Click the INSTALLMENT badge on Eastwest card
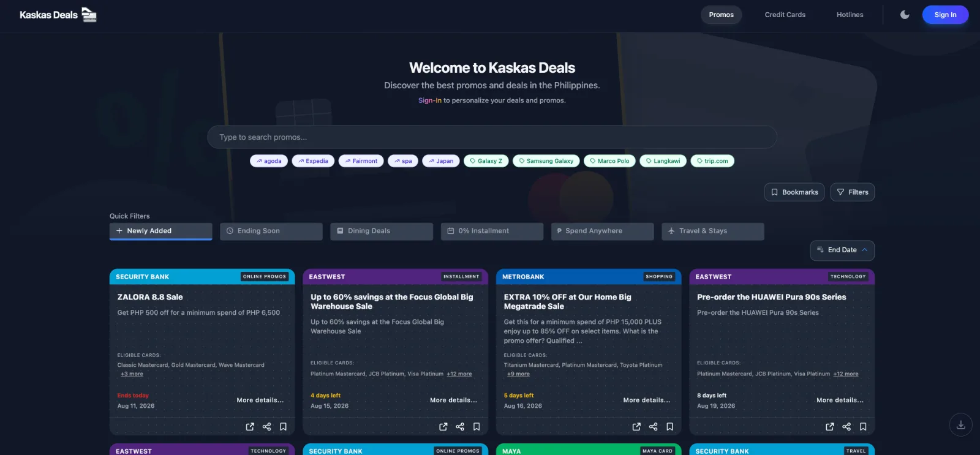The height and width of the screenshot is (455, 980). [461, 277]
